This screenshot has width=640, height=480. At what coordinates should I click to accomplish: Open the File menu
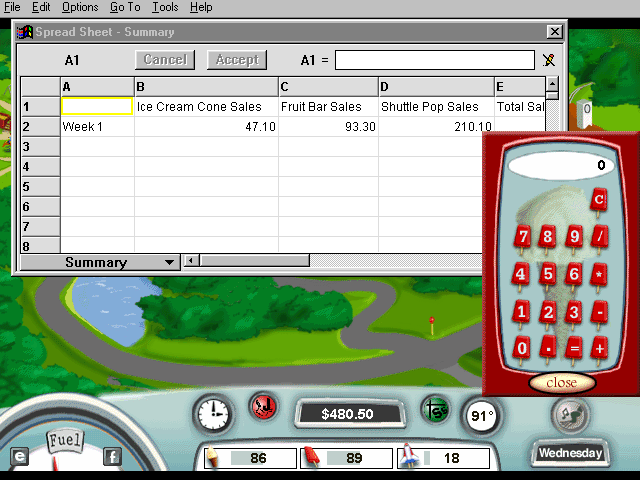click(11, 7)
